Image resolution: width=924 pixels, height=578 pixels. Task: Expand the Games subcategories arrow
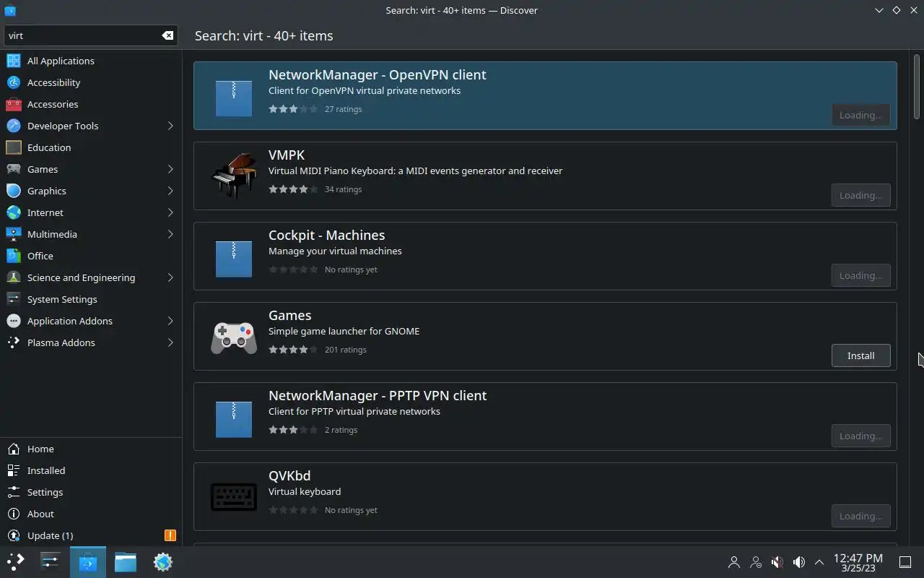point(170,169)
